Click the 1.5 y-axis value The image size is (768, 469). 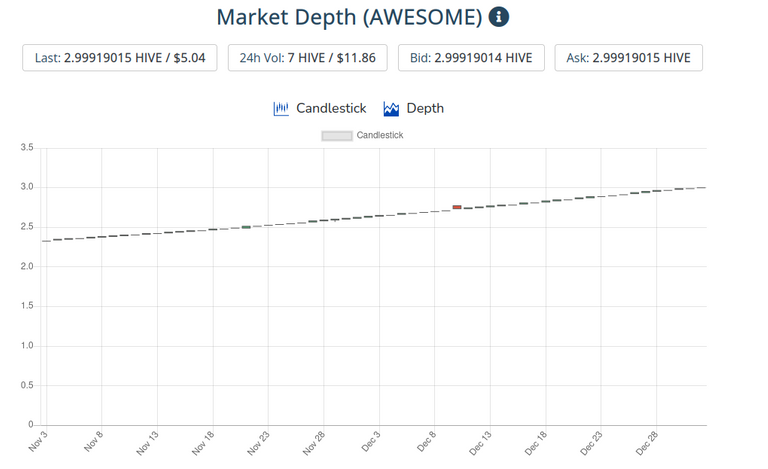click(x=27, y=306)
